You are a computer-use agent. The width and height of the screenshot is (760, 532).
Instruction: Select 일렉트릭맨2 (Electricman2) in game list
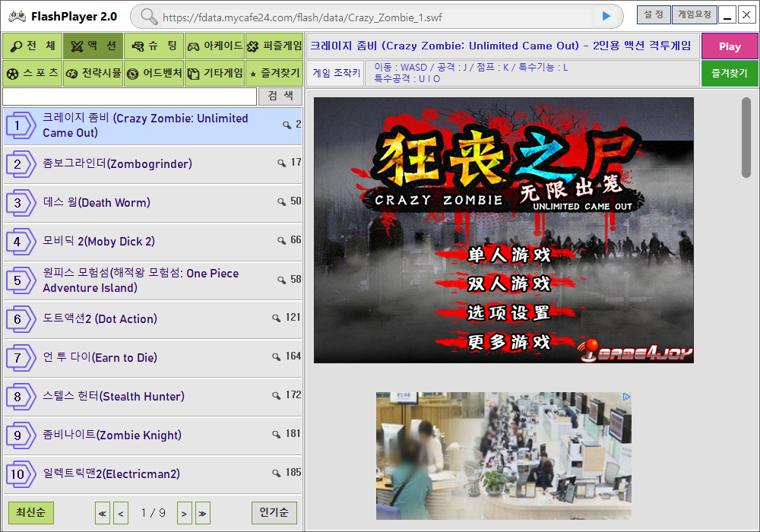pyautogui.click(x=153, y=474)
